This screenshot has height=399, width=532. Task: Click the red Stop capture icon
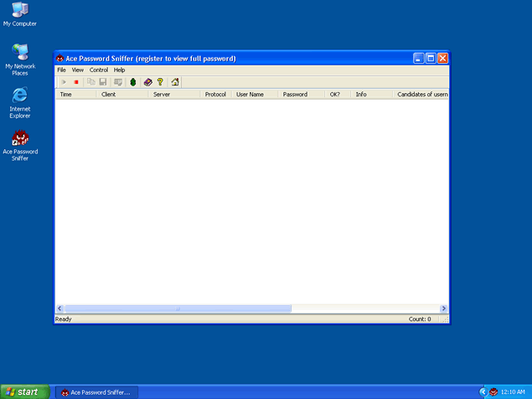click(x=75, y=82)
